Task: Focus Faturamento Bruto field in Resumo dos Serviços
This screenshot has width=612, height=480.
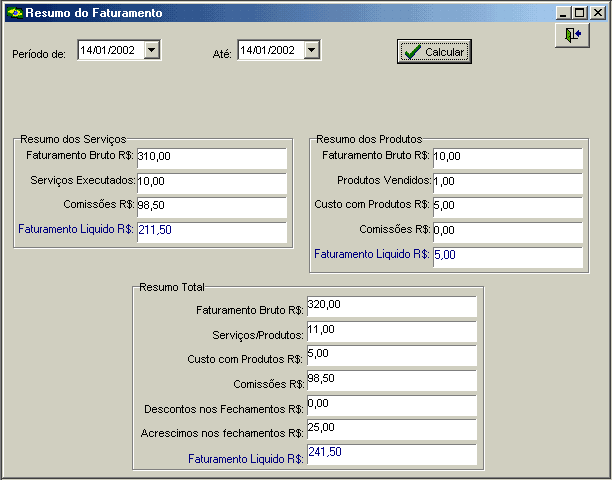Action: click(x=211, y=158)
